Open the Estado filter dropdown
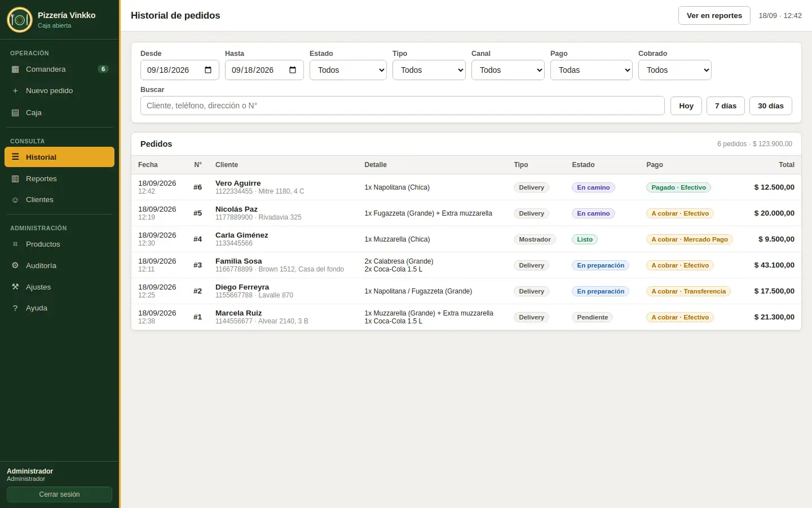This screenshot has height=508, width=812. [348, 70]
